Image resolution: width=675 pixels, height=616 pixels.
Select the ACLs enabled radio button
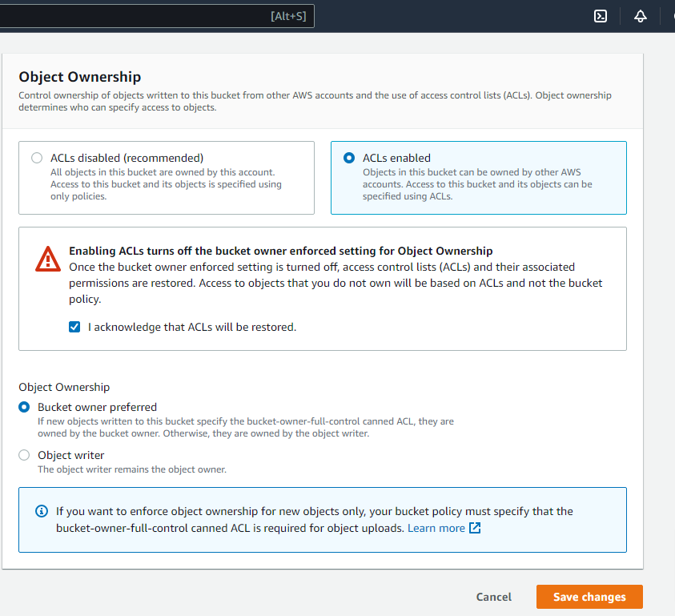click(349, 158)
